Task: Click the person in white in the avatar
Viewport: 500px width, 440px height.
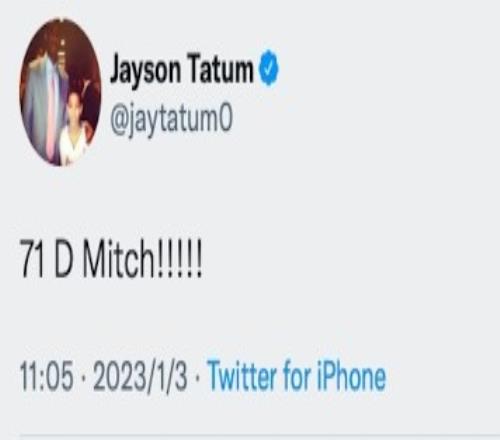Action: pyautogui.click(x=75, y=128)
